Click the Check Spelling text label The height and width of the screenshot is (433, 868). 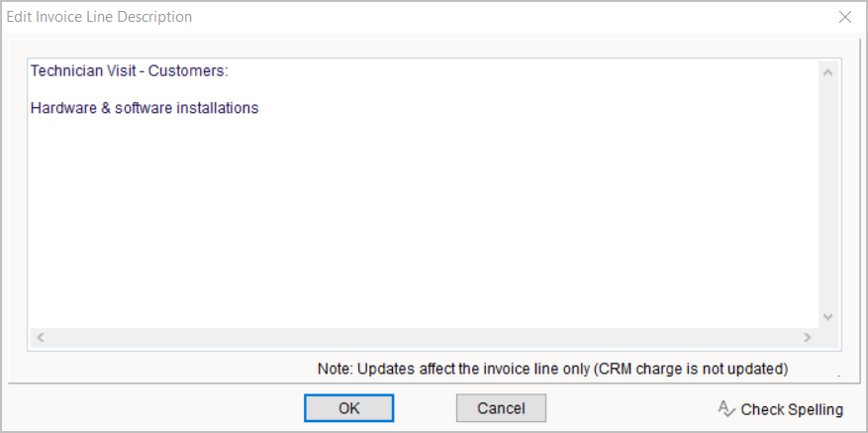pos(792,409)
